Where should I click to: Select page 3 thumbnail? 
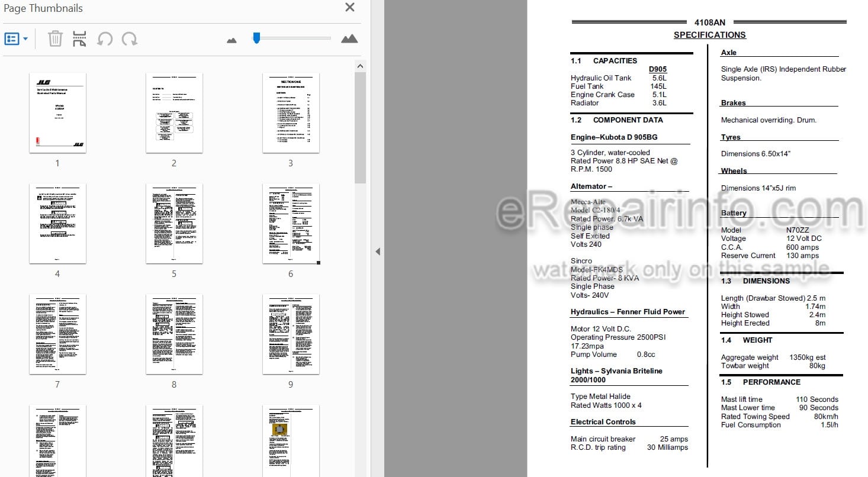tap(291, 113)
